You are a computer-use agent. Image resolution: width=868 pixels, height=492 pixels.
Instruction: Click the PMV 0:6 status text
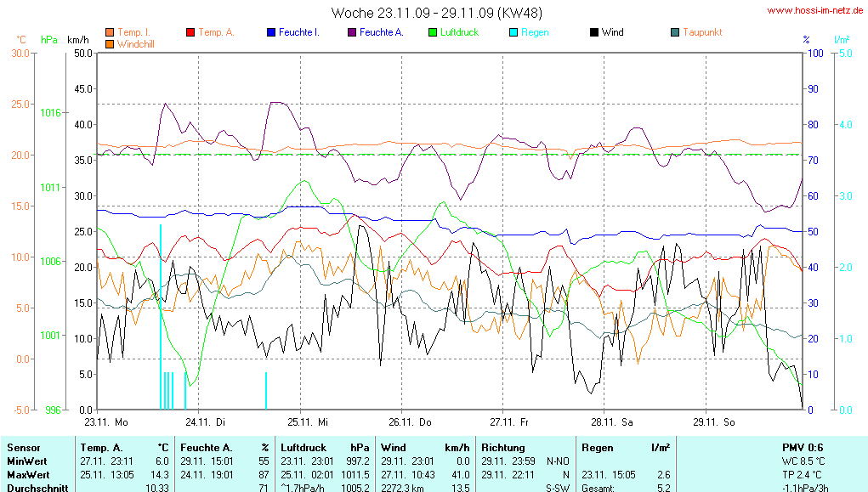tap(802, 447)
